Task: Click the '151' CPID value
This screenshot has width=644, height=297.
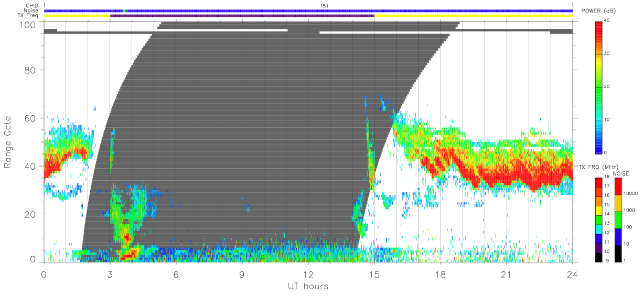Action: [x=325, y=6]
